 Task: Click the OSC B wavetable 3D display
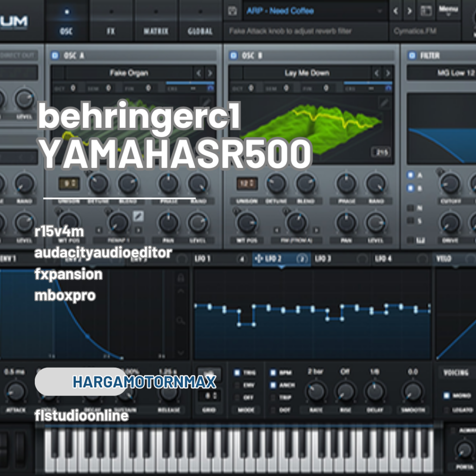coord(312,129)
